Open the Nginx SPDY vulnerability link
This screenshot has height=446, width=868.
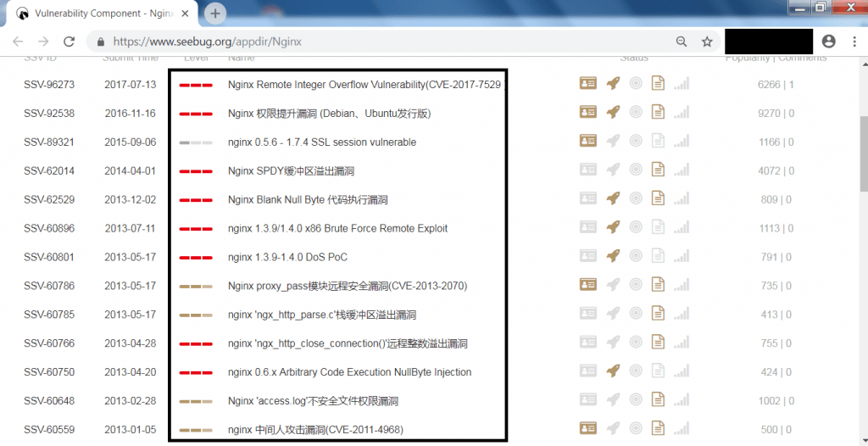[291, 171]
